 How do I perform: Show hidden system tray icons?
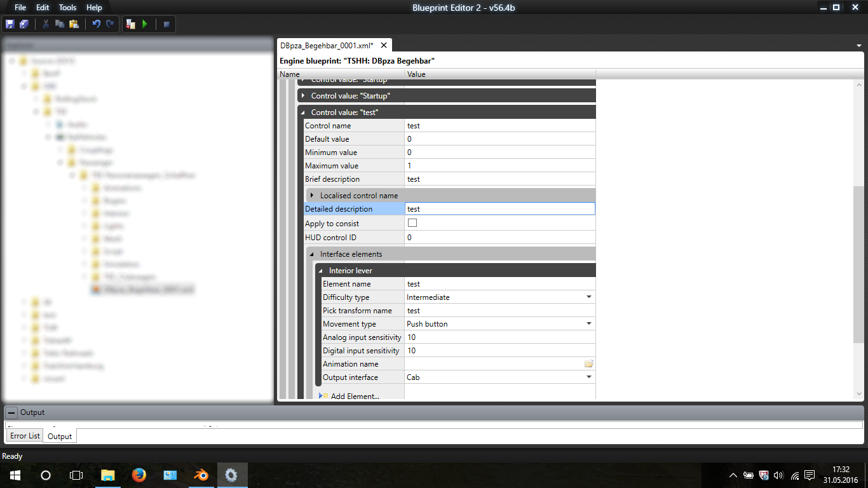(x=733, y=475)
